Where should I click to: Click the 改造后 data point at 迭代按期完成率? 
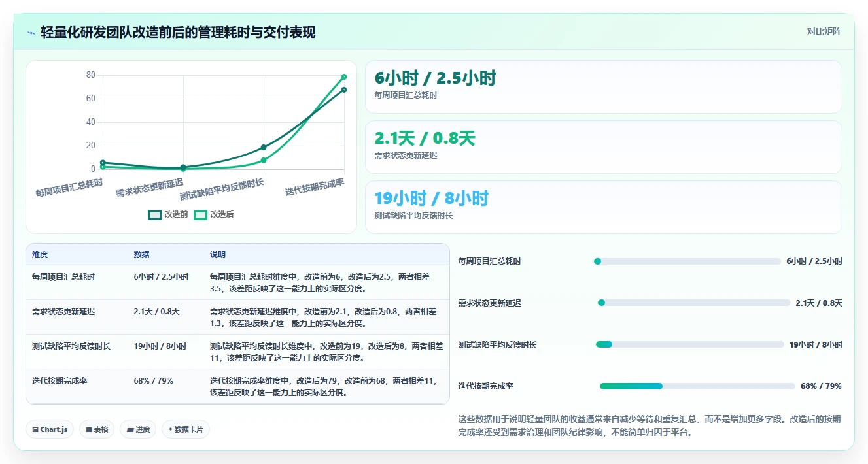click(344, 76)
